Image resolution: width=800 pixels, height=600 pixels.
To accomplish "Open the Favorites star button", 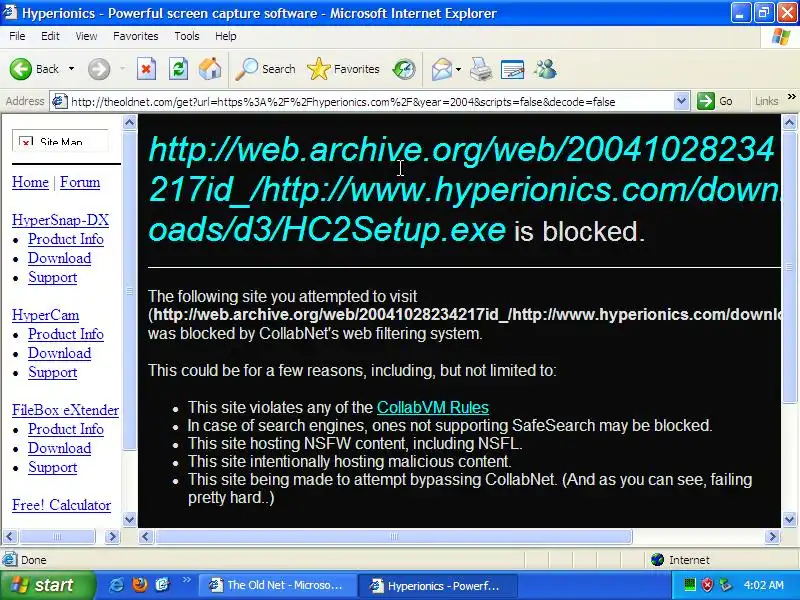I will [343, 69].
